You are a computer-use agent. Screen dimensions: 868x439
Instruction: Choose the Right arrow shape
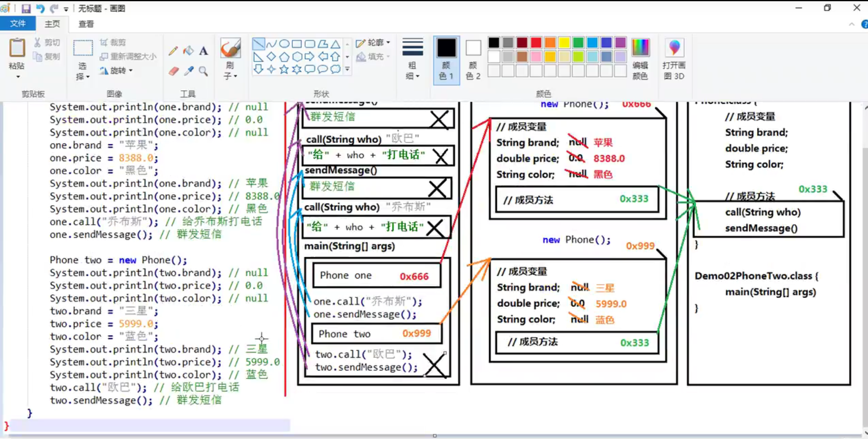click(310, 56)
